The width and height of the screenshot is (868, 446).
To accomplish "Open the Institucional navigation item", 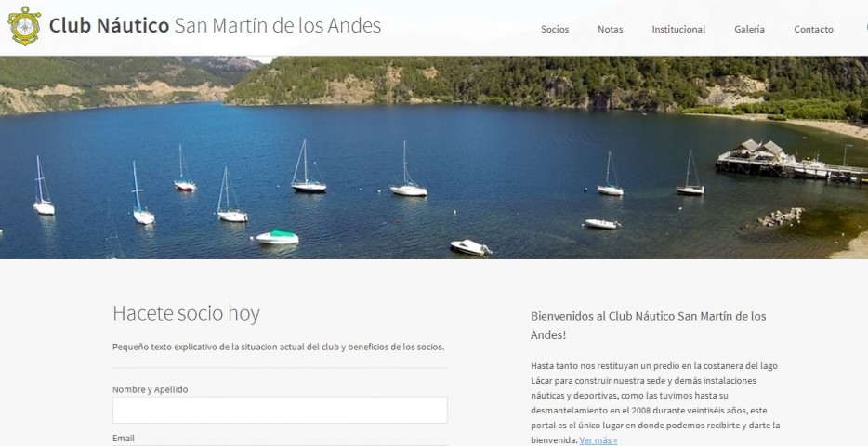I will [678, 30].
